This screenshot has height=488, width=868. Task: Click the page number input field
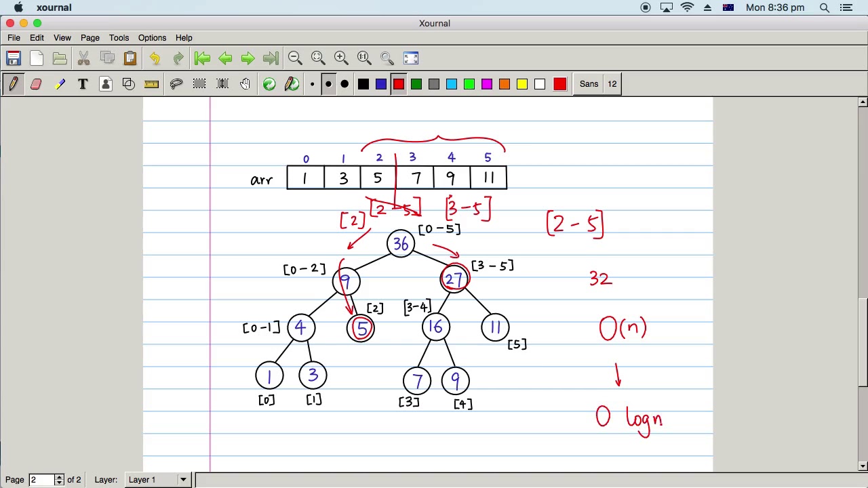(41, 480)
